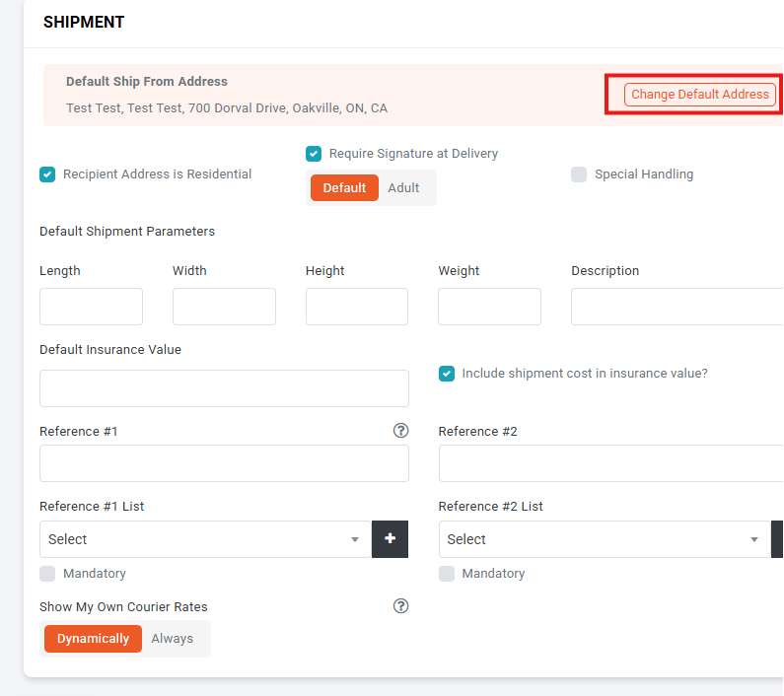Click the default address text 'Test Test, Test Test, 700 Dorval Drive'
Viewport: 784px width, 696px height.
click(177, 108)
